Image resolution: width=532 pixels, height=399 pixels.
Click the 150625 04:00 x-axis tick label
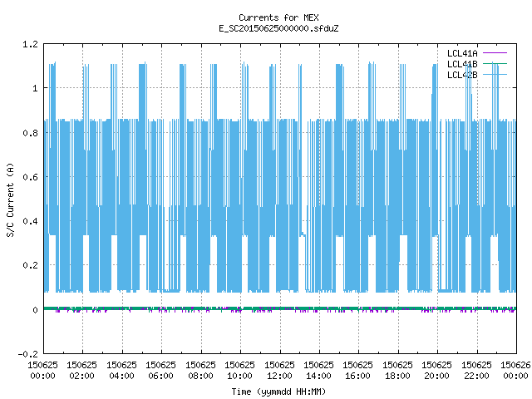[x=121, y=371]
